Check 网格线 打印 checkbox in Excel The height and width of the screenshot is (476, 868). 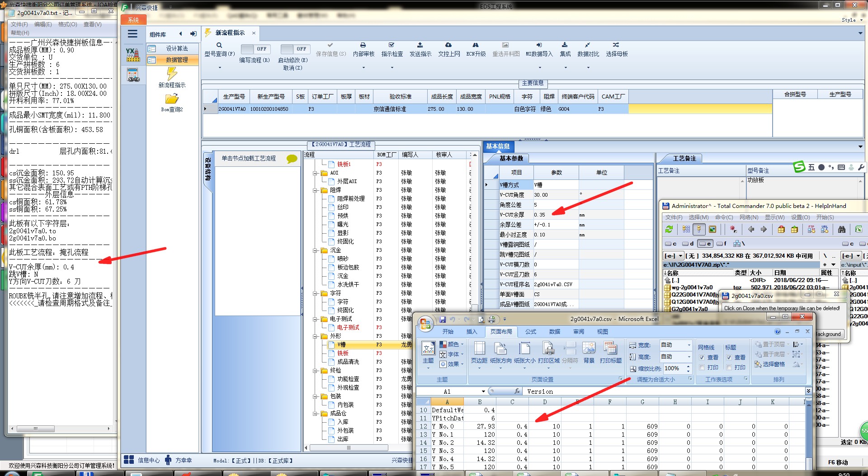702,368
